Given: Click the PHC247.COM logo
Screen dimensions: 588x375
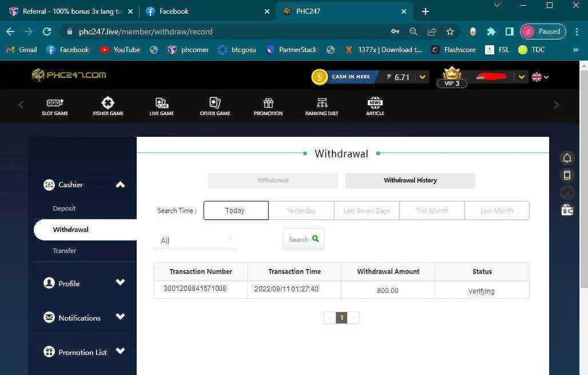Looking at the screenshot, I should (69, 75).
